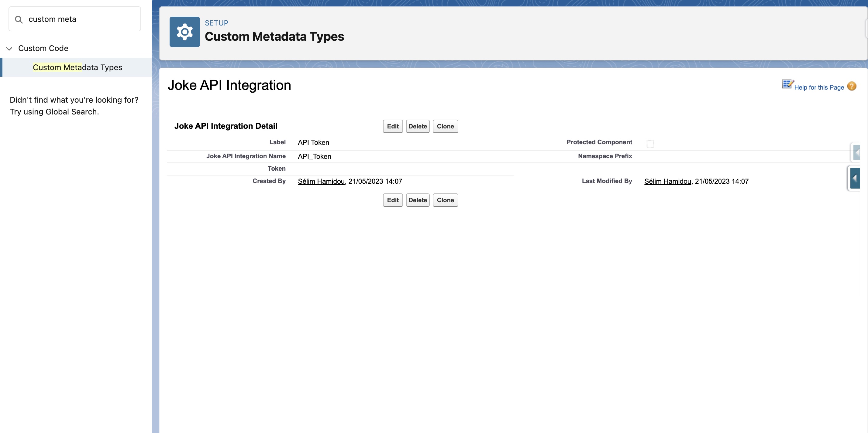Click the Setup gear icon

coord(184,32)
